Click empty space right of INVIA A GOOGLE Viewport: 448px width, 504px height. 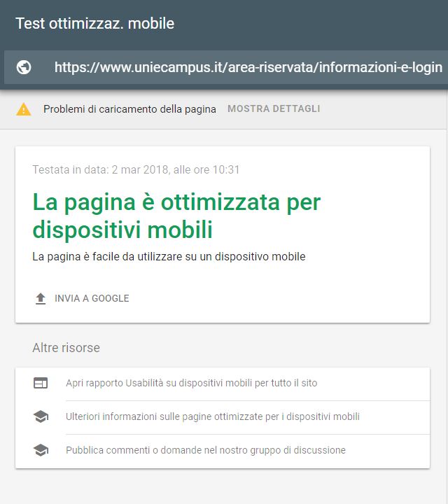point(280,299)
